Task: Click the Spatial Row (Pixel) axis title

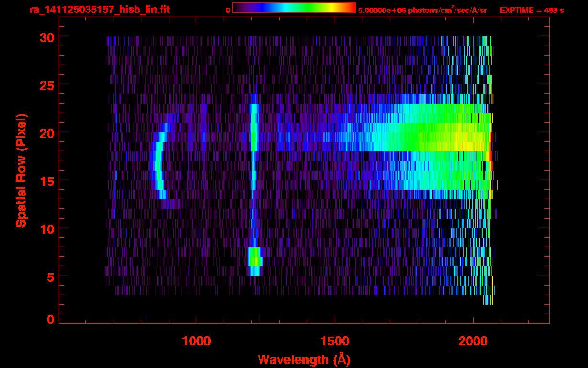Action: 21,170
